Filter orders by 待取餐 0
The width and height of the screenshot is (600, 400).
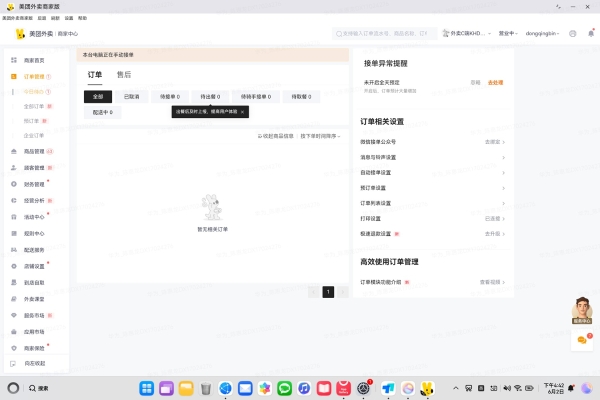(x=301, y=96)
